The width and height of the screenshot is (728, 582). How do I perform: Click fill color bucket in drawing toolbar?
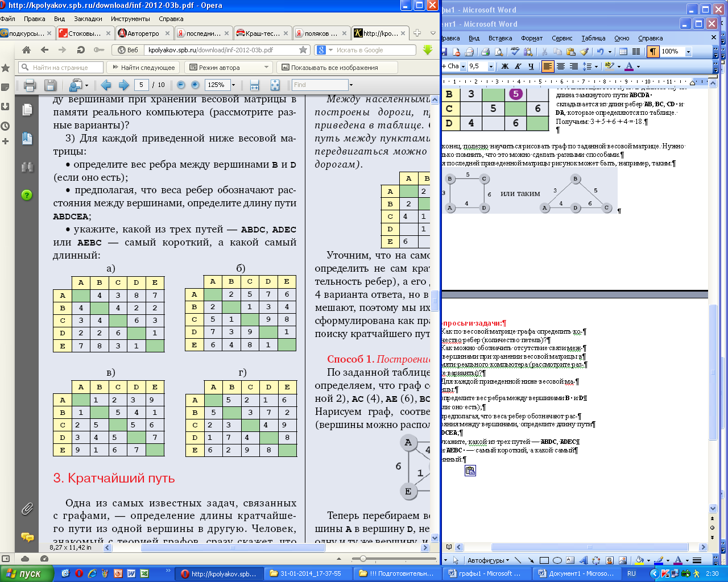[x=639, y=560]
